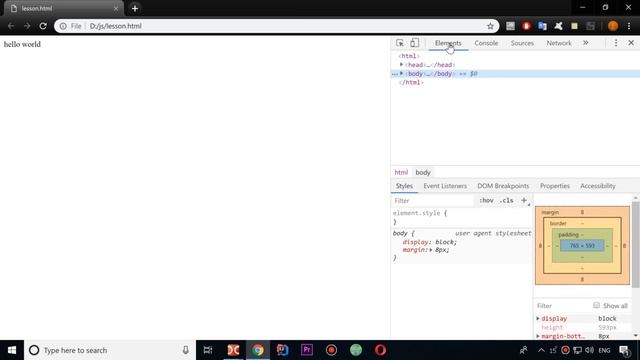The height and width of the screenshot is (360, 640).
Task: Open the DOM Breakpoints tab
Action: (x=503, y=186)
